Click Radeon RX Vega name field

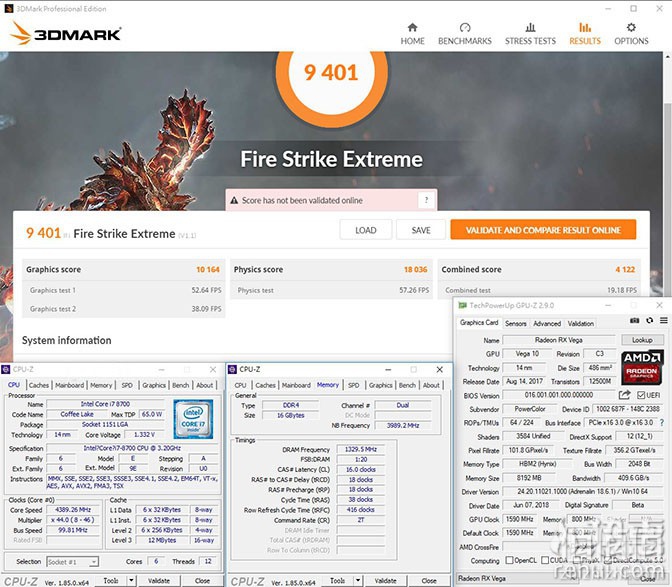tap(559, 340)
